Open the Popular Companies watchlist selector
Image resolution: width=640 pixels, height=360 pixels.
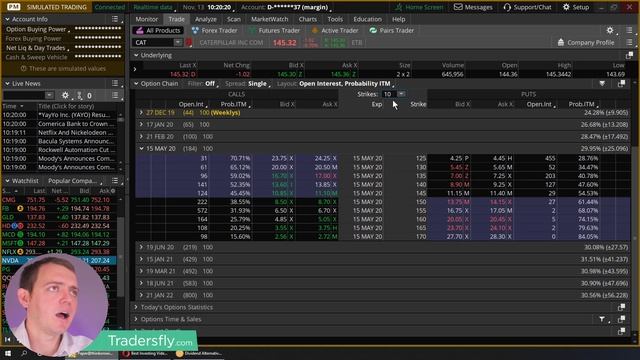(74, 180)
